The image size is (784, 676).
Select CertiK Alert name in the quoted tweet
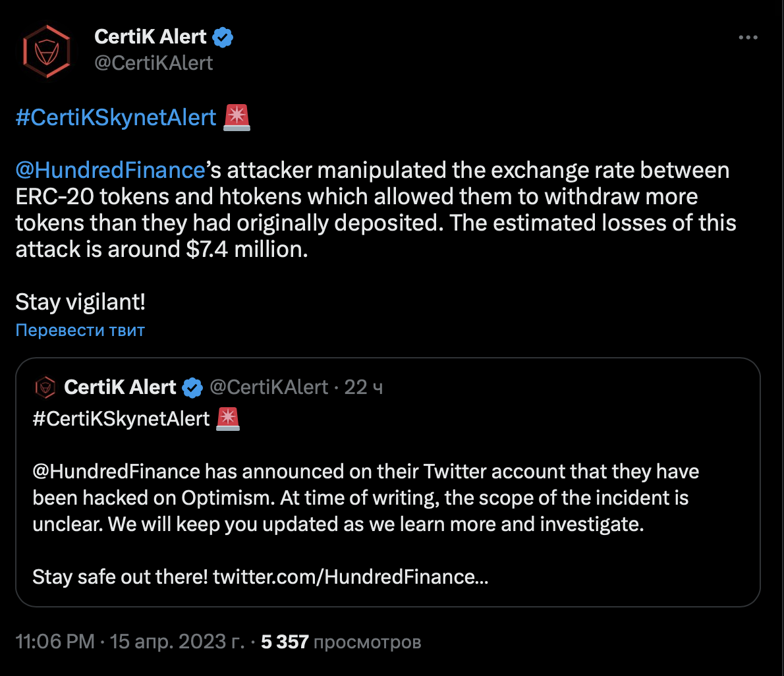click(120, 387)
